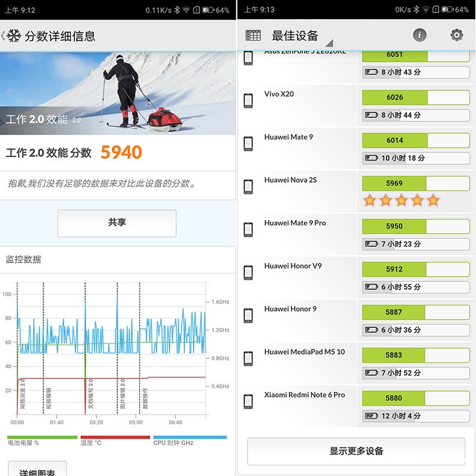This screenshot has width=476, height=476.
Task: Tap the back chevron on 分数详细信息 screen
Action: [x=4, y=35]
